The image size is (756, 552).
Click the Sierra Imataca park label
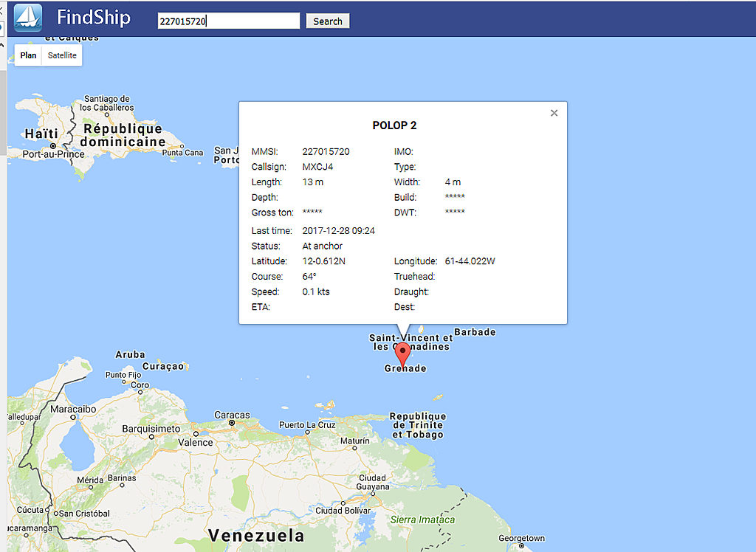tap(423, 520)
